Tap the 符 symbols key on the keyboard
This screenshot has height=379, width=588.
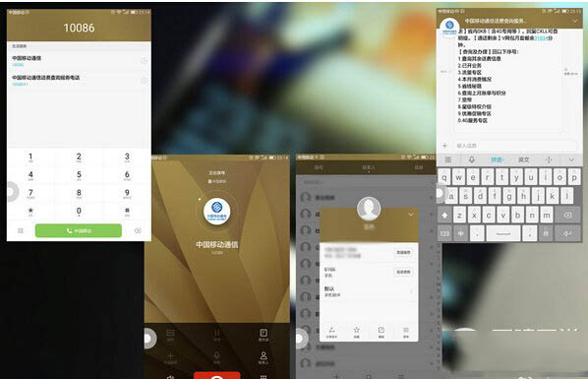click(546, 233)
